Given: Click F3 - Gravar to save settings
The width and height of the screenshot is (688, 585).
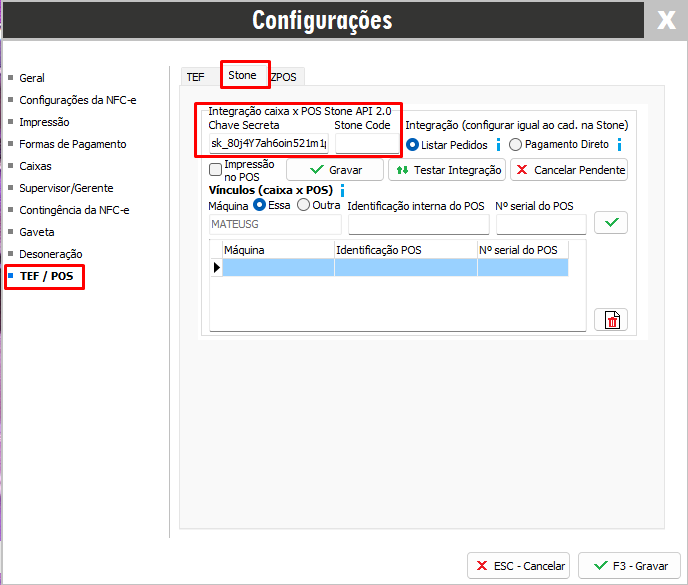Looking at the screenshot, I should [629, 565].
